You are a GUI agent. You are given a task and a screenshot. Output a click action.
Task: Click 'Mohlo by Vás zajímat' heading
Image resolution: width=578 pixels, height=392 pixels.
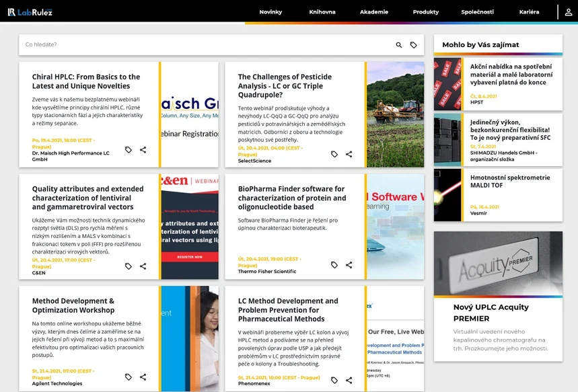(480, 44)
